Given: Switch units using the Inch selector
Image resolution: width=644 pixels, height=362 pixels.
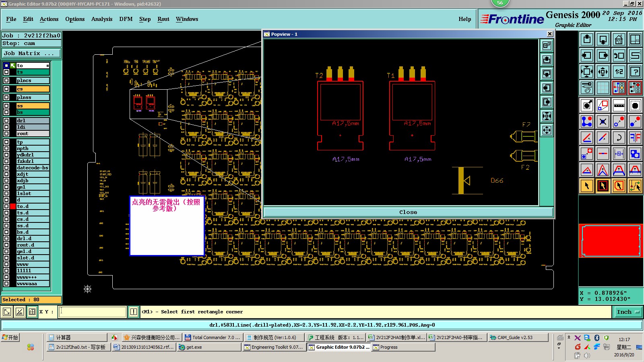Looking at the screenshot, I should click(628, 312).
